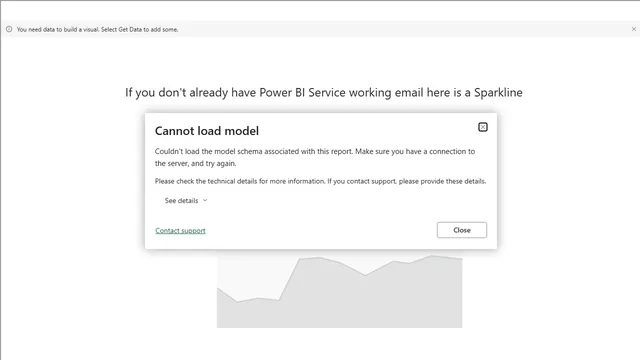Open the Contact support link
The height and width of the screenshot is (360, 640).
point(180,231)
